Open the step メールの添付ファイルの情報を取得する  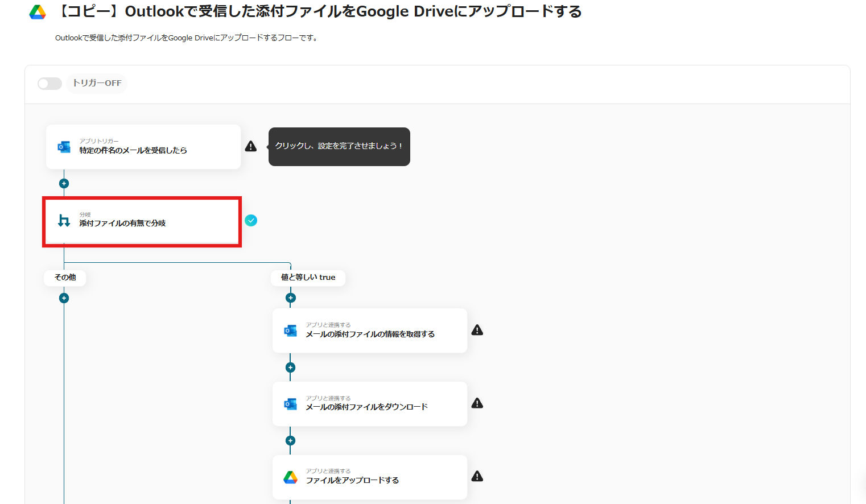370,331
